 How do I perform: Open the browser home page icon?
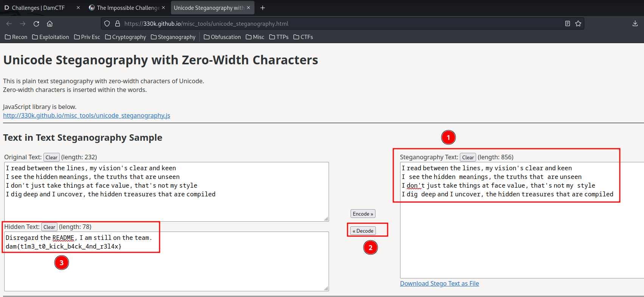50,23
